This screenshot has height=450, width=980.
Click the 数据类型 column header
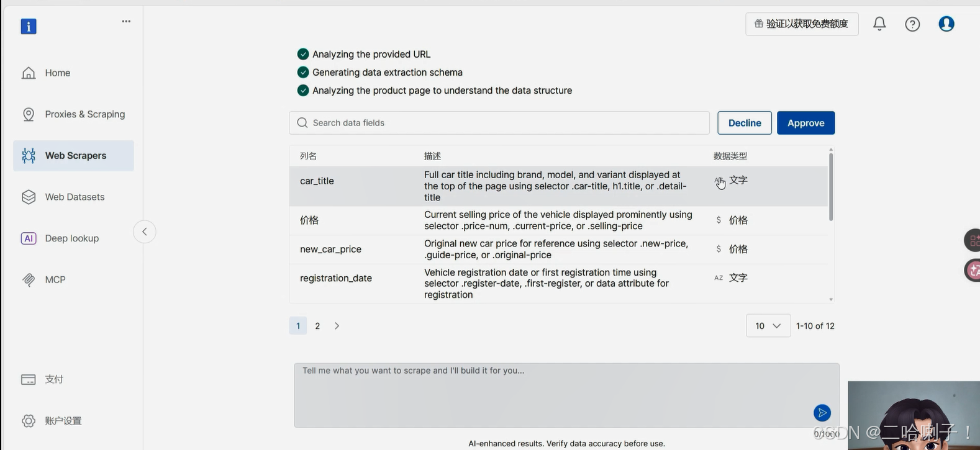(730, 156)
